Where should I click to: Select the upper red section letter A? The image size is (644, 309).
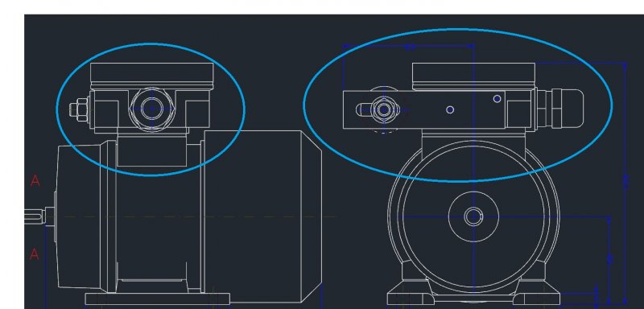click(x=35, y=180)
